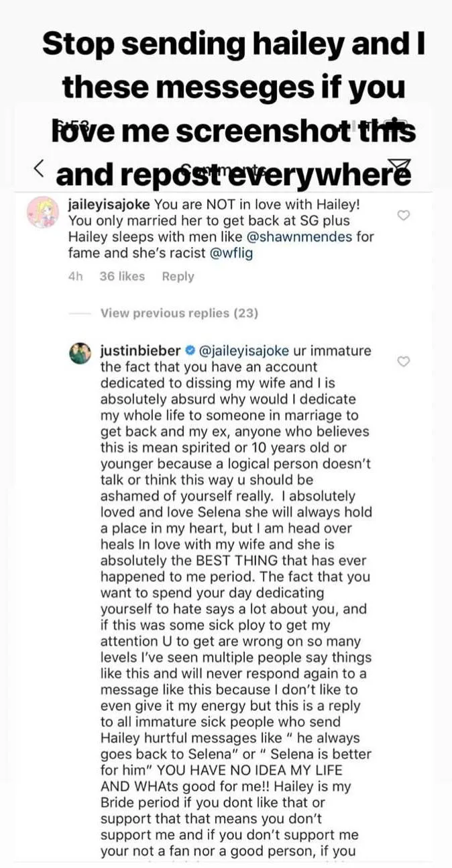Screen dimensions: 452x868
Task: Expand View previous replies (23)
Action: click(x=178, y=313)
